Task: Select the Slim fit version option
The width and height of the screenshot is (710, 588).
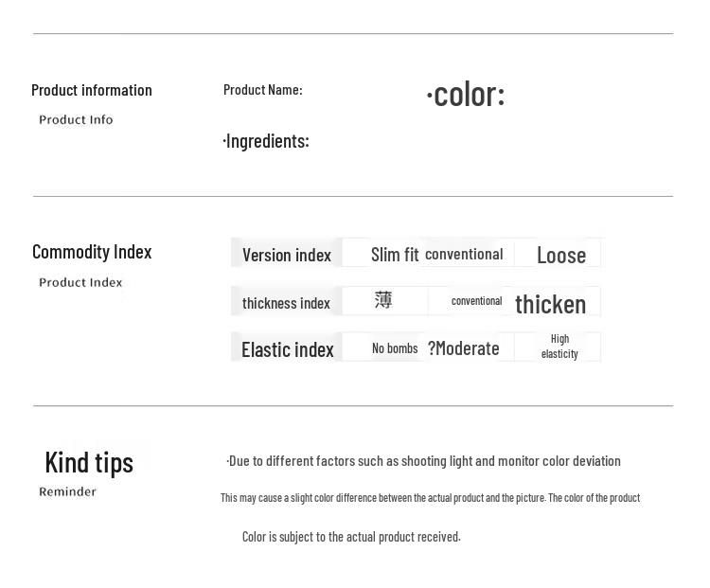Action: tap(394, 255)
